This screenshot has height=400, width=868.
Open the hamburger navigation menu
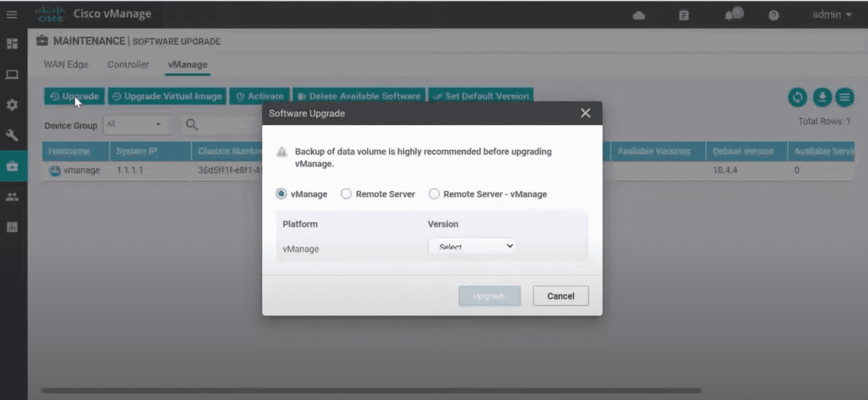[12, 15]
